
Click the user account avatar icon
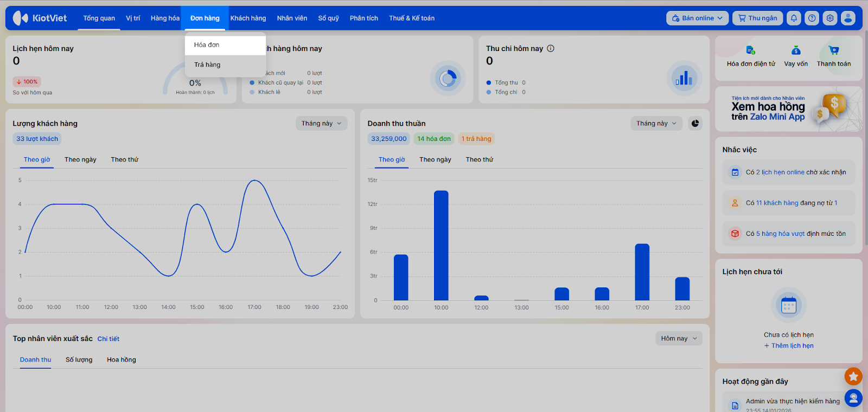848,18
